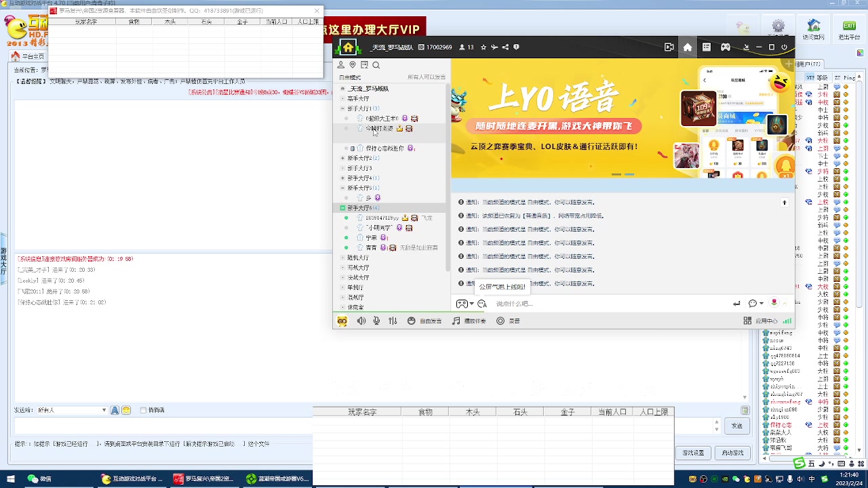The image size is (868, 488).
Task: Toggle the favorite star for 天流_罗马战队 channel
Action: tap(484, 47)
